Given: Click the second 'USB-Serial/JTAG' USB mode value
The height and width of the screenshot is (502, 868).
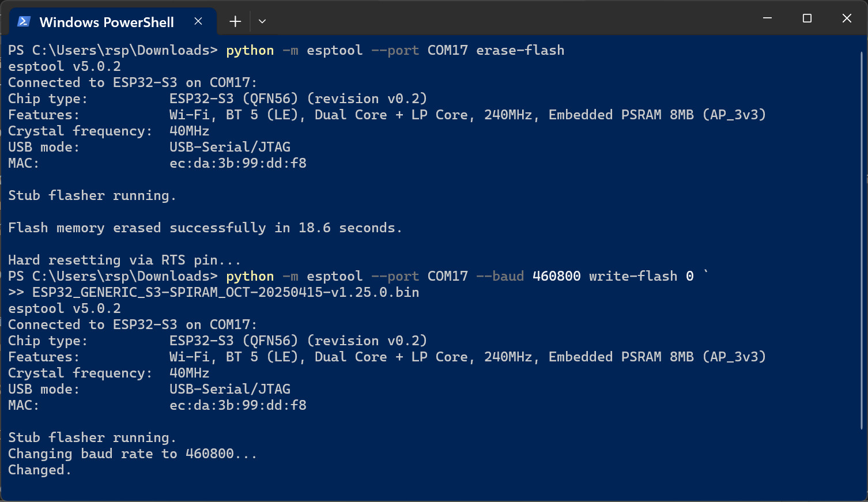Looking at the screenshot, I should point(230,389).
